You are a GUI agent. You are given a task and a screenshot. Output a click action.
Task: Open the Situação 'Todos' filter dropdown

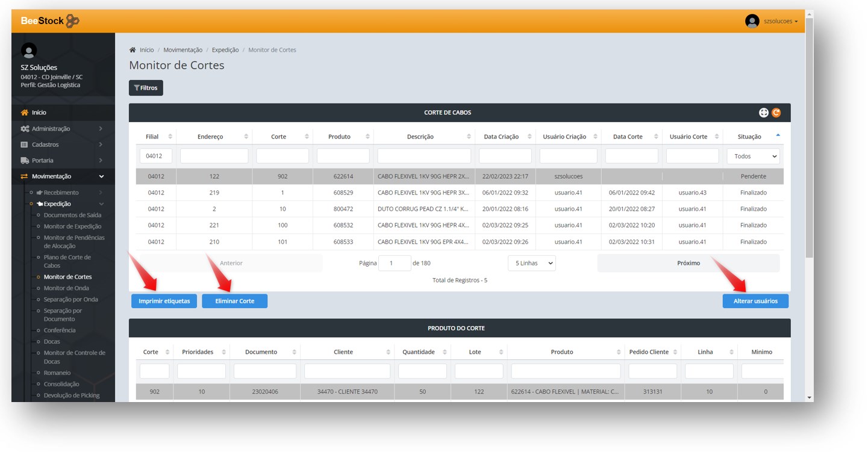pos(753,156)
